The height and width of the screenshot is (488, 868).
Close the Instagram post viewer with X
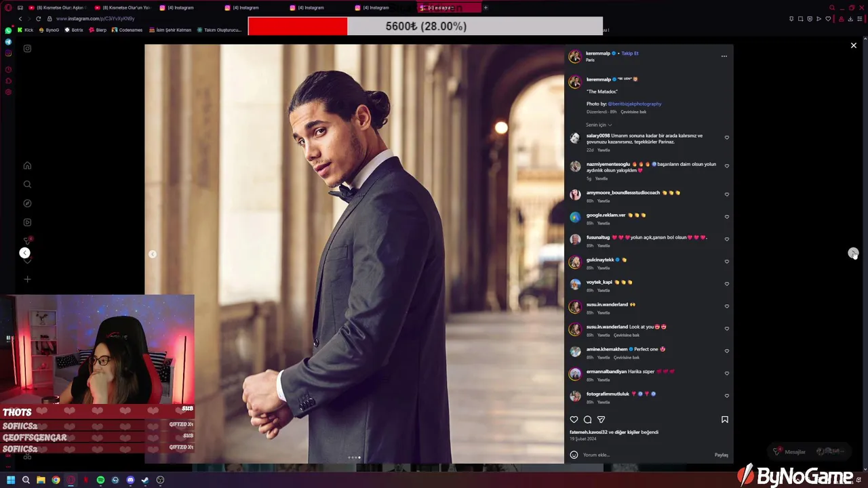click(x=853, y=45)
